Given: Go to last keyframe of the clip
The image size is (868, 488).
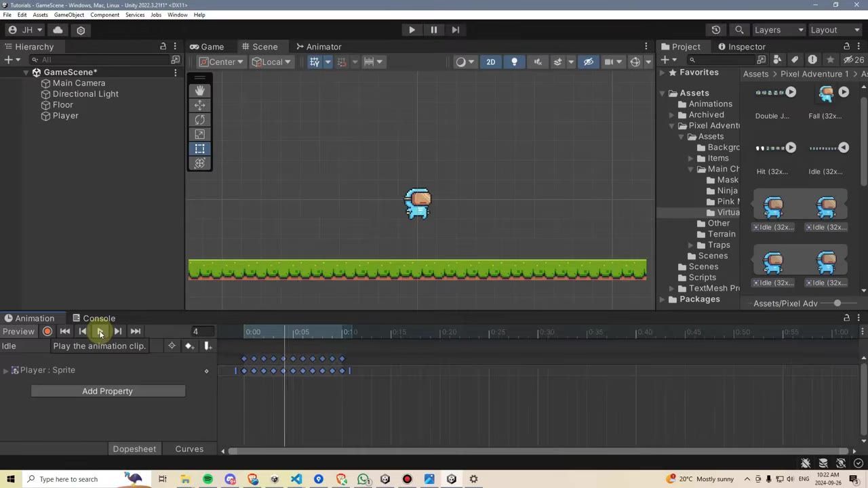Looking at the screenshot, I should [136, 331].
